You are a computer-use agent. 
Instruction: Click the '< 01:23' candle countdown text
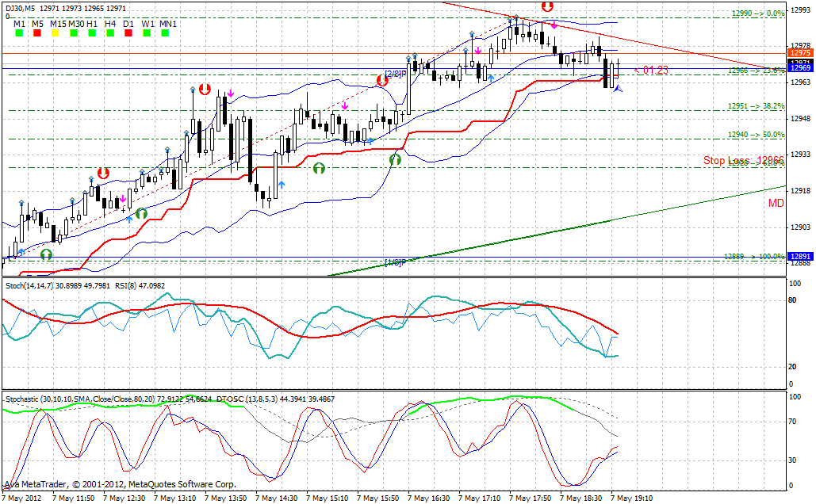tap(652, 70)
